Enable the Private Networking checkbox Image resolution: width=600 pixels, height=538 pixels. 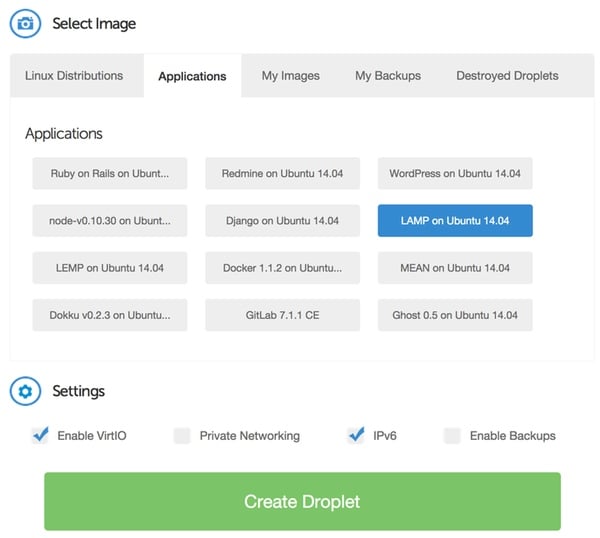click(x=182, y=435)
